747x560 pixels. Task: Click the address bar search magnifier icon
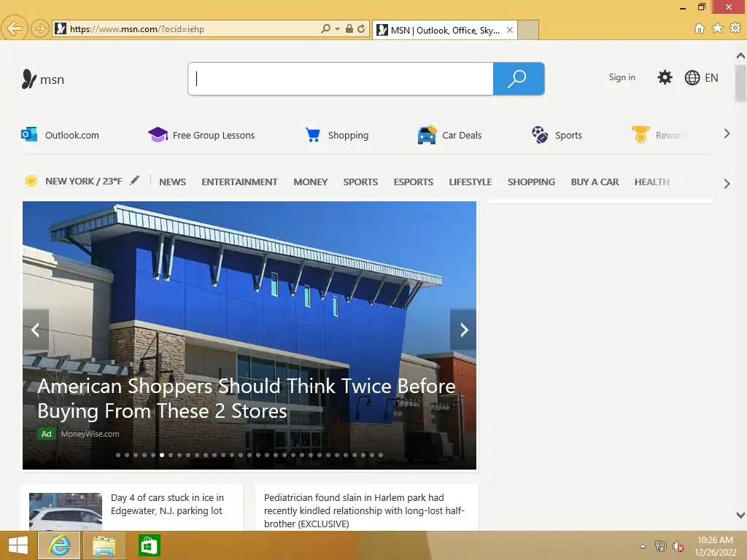pyautogui.click(x=326, y=28)
